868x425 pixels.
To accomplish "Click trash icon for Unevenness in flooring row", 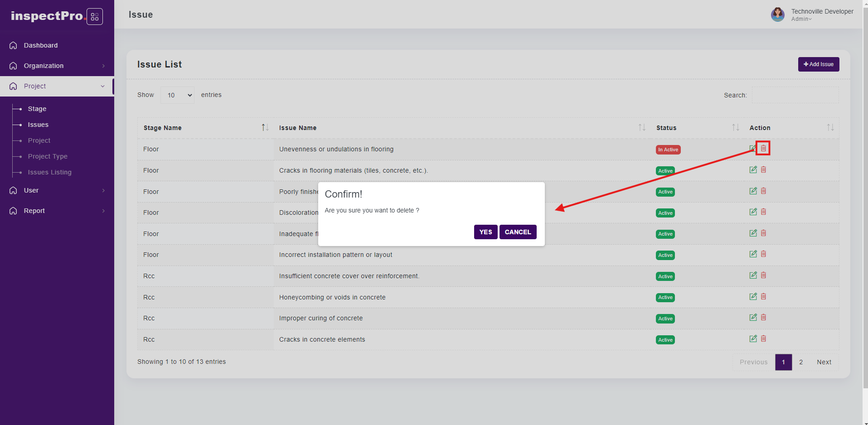I will coord(763,148).
